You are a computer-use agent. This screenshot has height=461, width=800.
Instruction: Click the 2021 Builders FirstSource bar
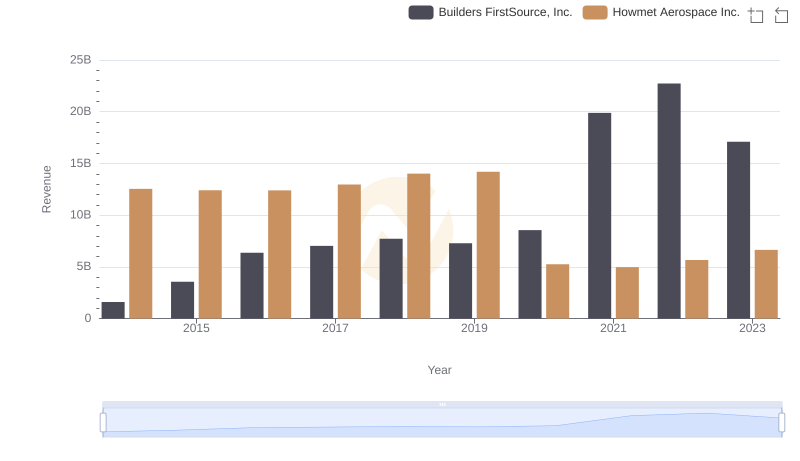(x=599, y=216)
